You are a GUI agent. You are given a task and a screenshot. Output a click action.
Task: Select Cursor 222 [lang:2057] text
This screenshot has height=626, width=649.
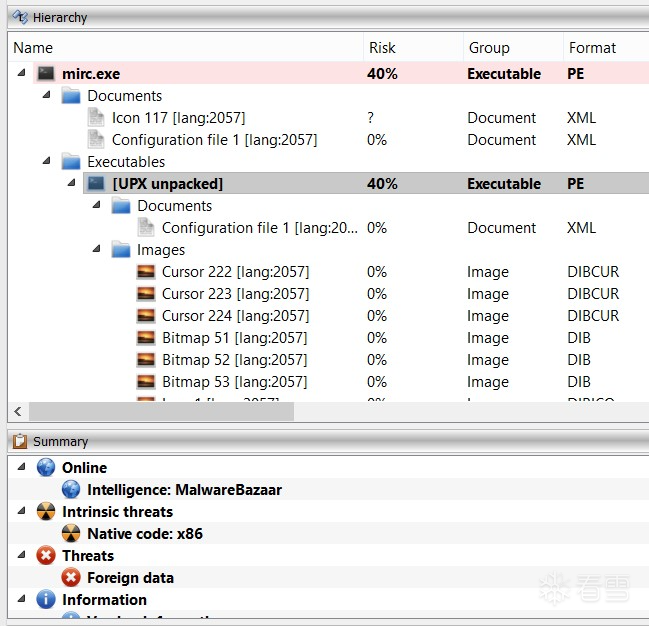[x=236, y=272]
